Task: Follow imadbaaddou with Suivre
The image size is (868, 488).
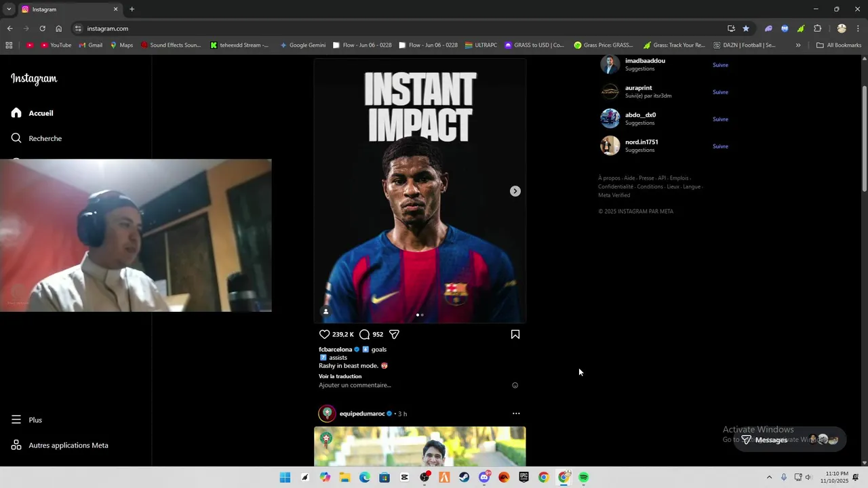Action: [720, 65]
